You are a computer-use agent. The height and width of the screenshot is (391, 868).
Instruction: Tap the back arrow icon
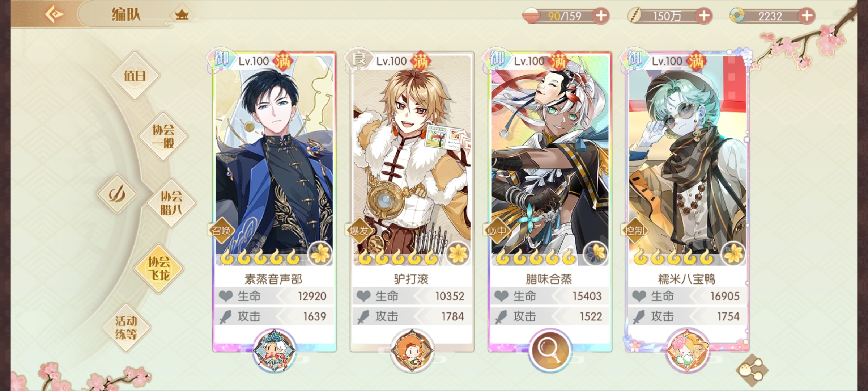click(54, 14)
